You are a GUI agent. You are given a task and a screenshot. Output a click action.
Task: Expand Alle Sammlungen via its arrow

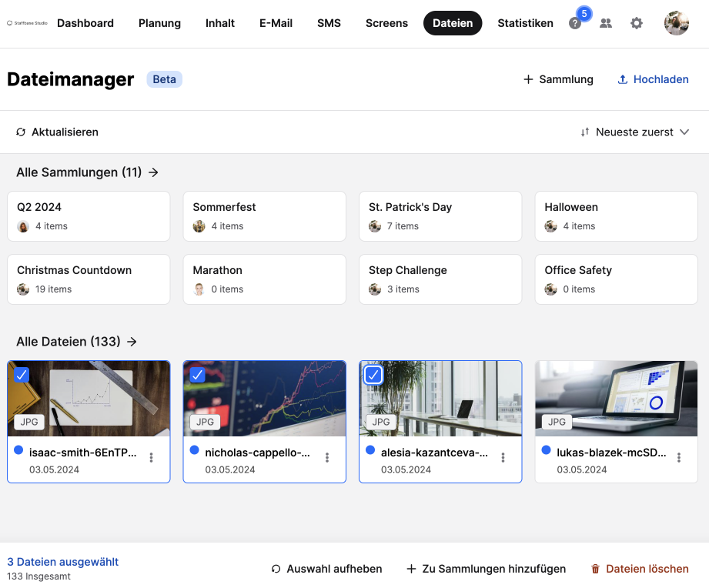tap(153, 172)
